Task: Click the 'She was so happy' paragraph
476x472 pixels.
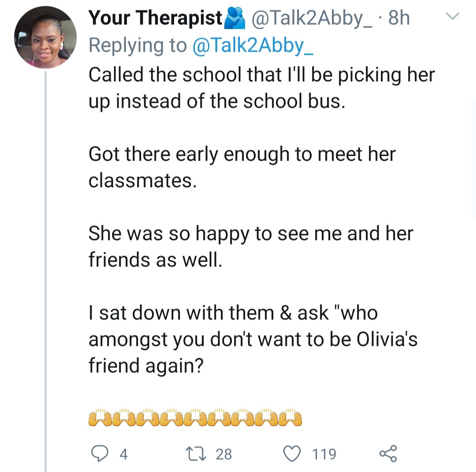Action: click(x=250, y=246)
